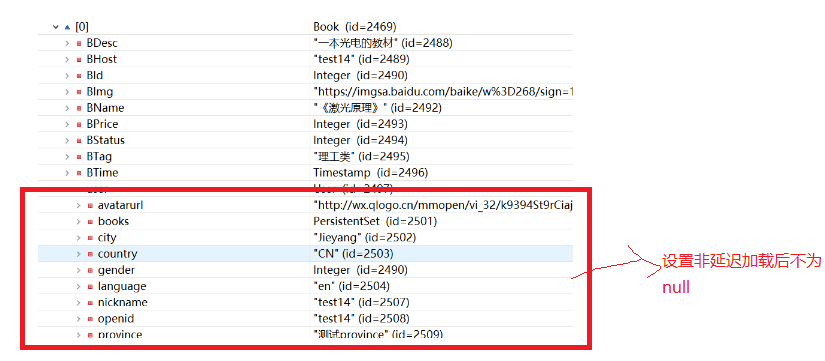Image resolution: width=825 pixels, height=361 pixels.
Task: Select the BName variable name
Action: (105, 108)
